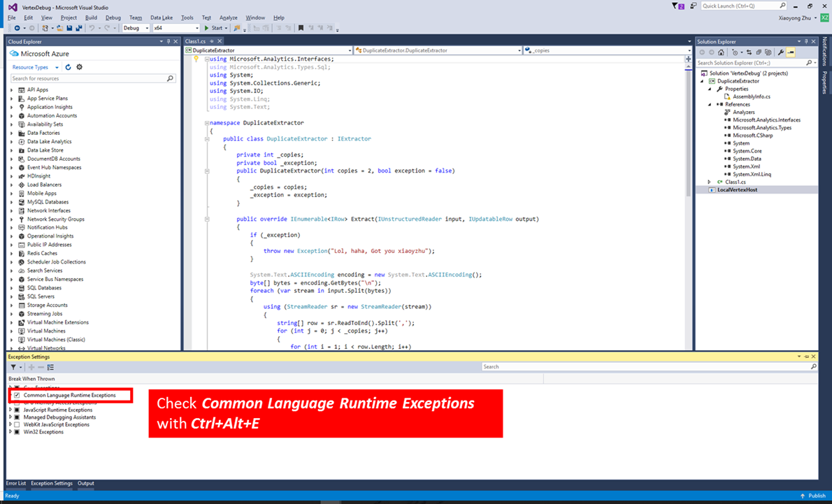Click the Home icon in Solution Explorer
Viewport: 832px width, 504px height.
click(721, 52)
